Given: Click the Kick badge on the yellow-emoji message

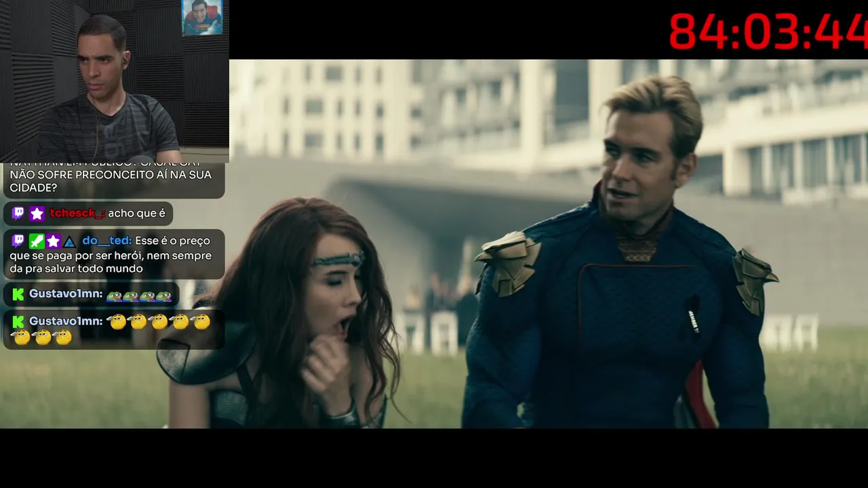Looking at the screenshot, I should 19,321.
